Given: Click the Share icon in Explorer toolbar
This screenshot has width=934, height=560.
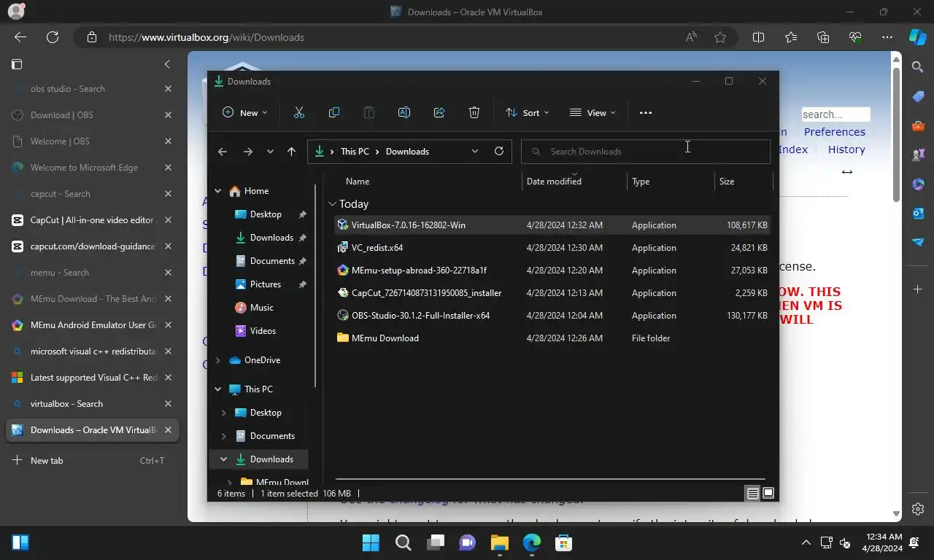Looking at the screenshot, I should coord(439,112).
